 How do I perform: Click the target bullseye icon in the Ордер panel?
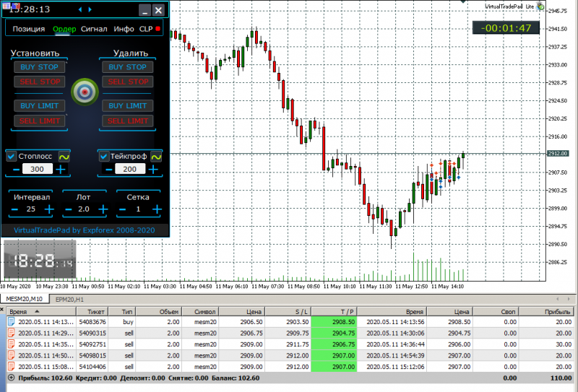tap(85, 92)
